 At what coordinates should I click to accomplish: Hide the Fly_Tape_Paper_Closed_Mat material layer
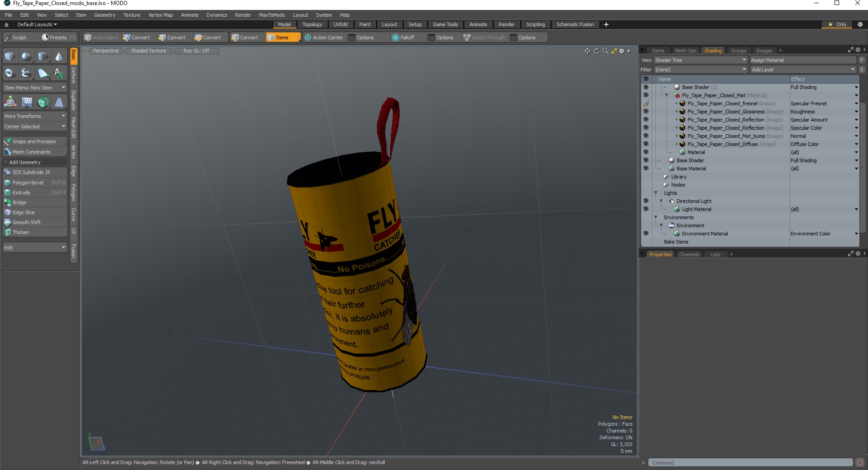pyautogui.click(x=646, y=95)
